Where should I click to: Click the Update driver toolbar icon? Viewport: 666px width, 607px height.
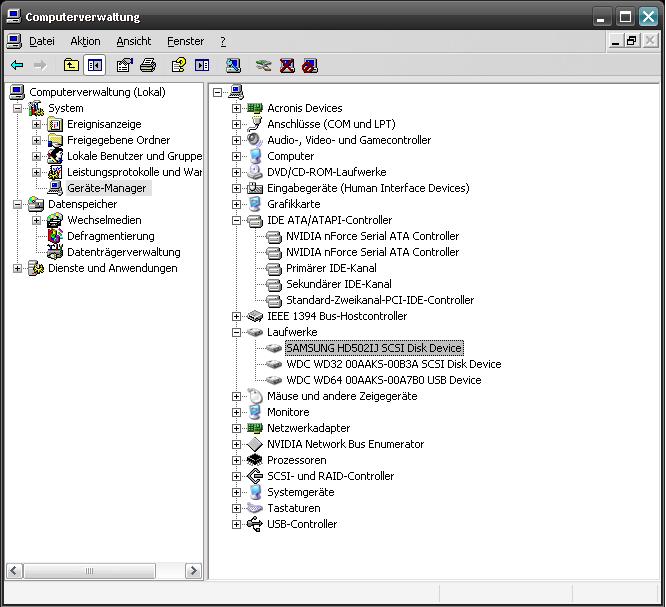tap(263, 65)
